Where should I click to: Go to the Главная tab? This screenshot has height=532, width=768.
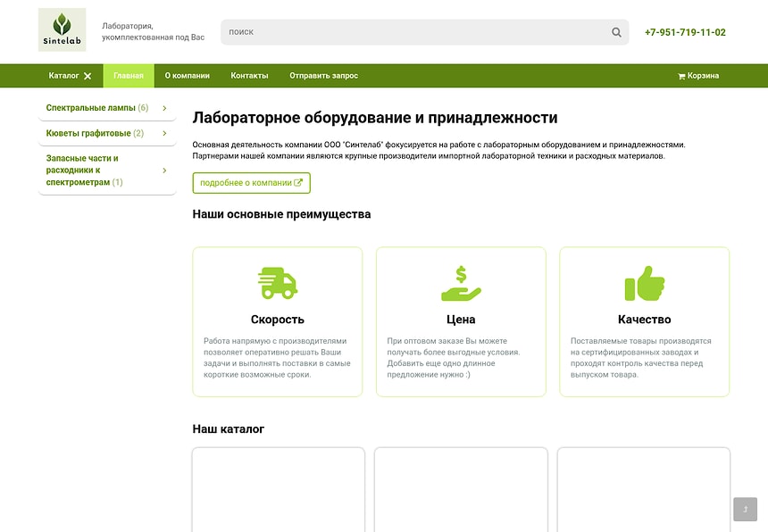pyautogui.click(x=129, y=76)
